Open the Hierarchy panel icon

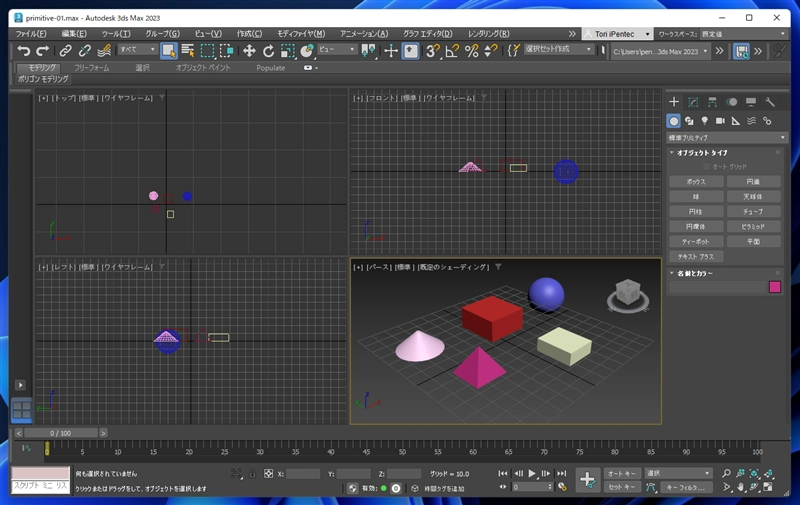pyautogui.click(x=712, y=102)
